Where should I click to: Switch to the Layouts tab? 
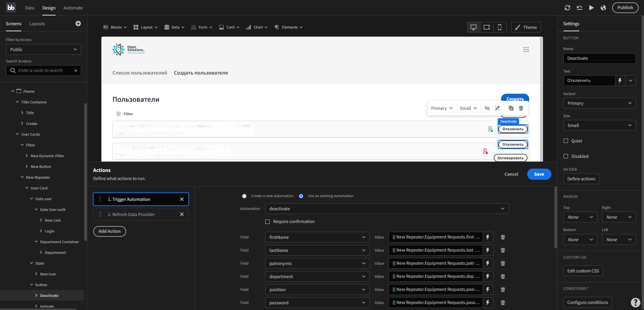pos(37,24)
